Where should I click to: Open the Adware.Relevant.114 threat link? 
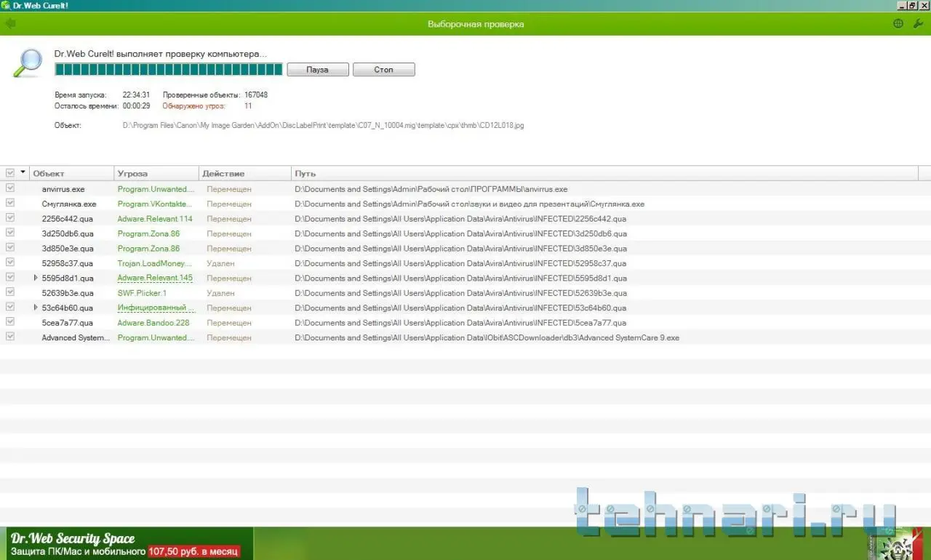(x=155, y=219)
